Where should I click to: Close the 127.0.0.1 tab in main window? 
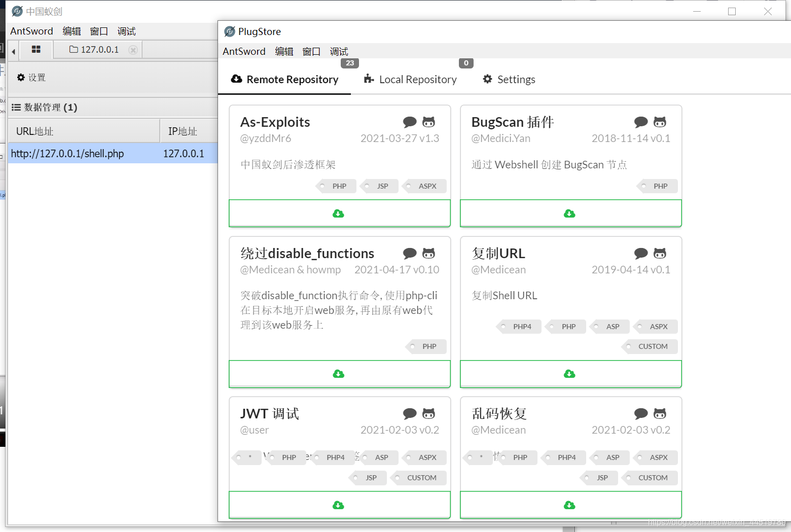133,50
